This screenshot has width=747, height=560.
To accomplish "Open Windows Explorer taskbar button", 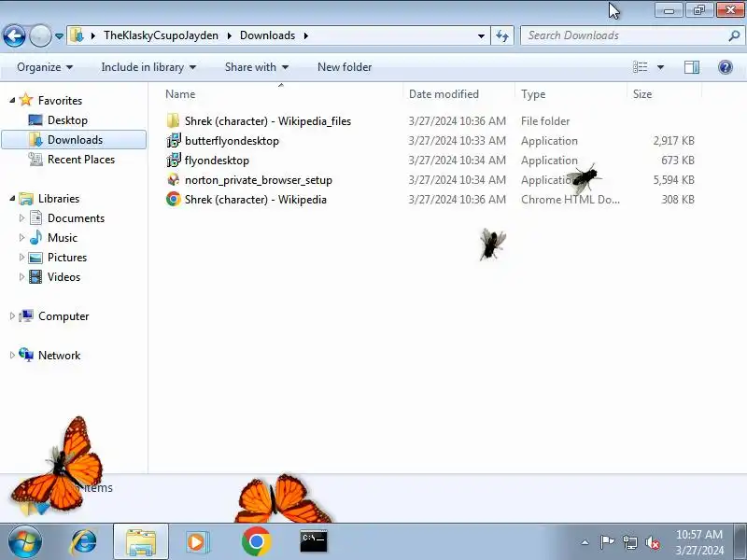I will point(141,541).
